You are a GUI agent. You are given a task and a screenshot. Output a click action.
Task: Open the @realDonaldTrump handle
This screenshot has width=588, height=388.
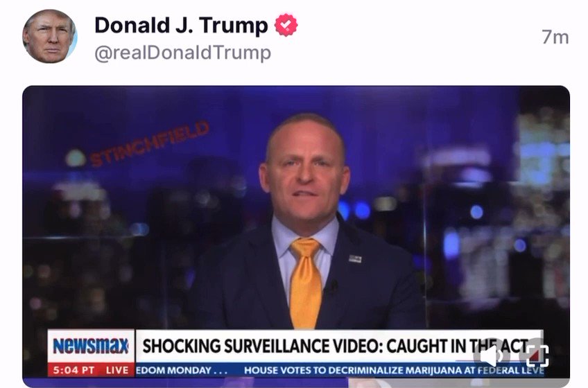(x=182, y=53)
